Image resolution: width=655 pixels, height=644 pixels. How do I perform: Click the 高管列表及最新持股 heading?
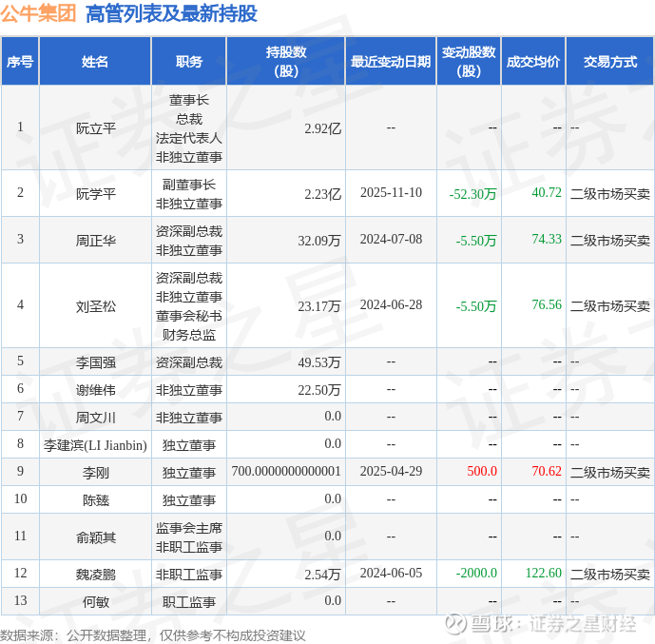pos(171,13)
